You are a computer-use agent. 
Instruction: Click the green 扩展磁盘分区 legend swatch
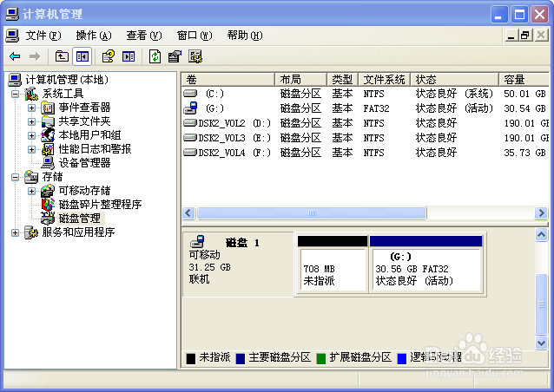tap(321, 358)
